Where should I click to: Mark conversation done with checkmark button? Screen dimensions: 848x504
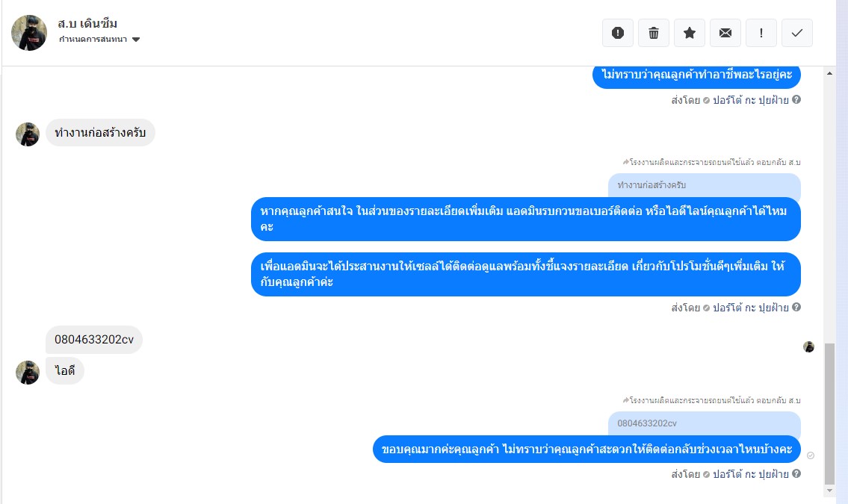pyautogui.click(x=796, y=33)
